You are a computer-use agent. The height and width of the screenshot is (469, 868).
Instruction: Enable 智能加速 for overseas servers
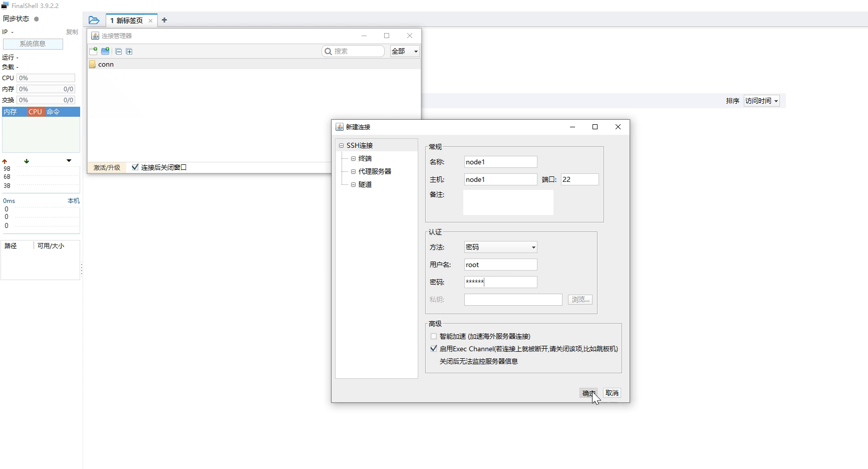[433, 336]
